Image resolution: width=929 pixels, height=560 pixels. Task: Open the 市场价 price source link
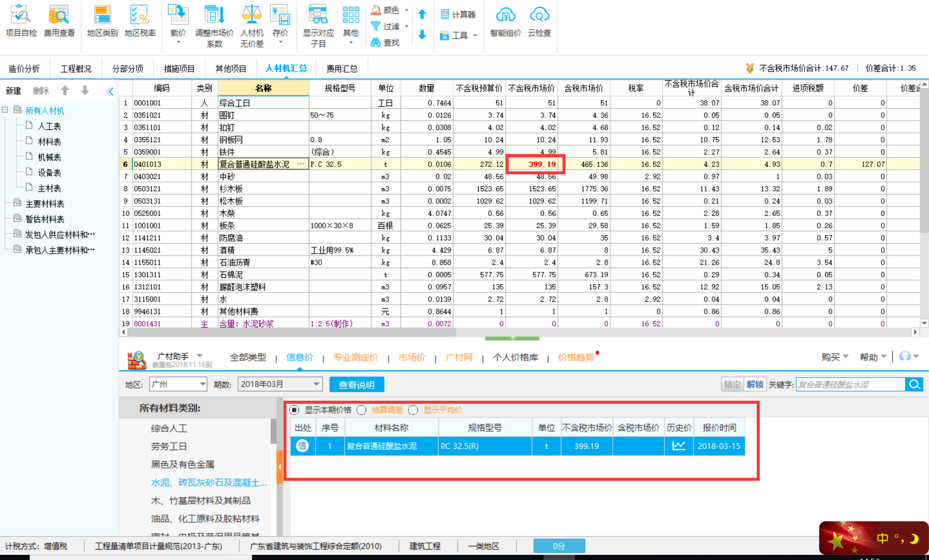[412, 357]
